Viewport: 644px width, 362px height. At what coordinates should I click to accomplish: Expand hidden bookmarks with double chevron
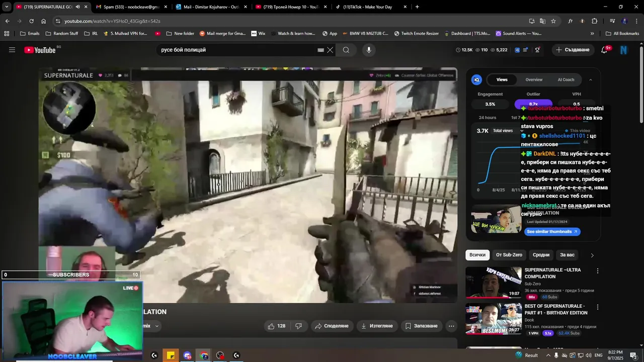(592, 33)
